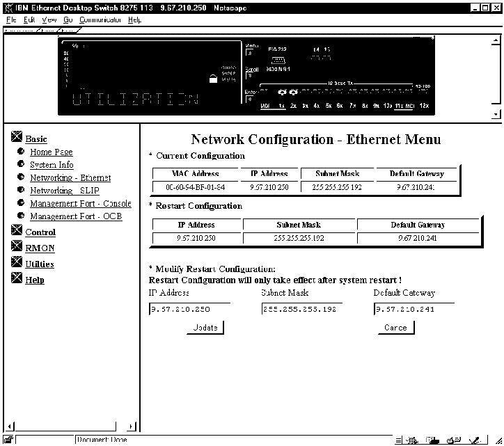Go to the System Info page

52,165
